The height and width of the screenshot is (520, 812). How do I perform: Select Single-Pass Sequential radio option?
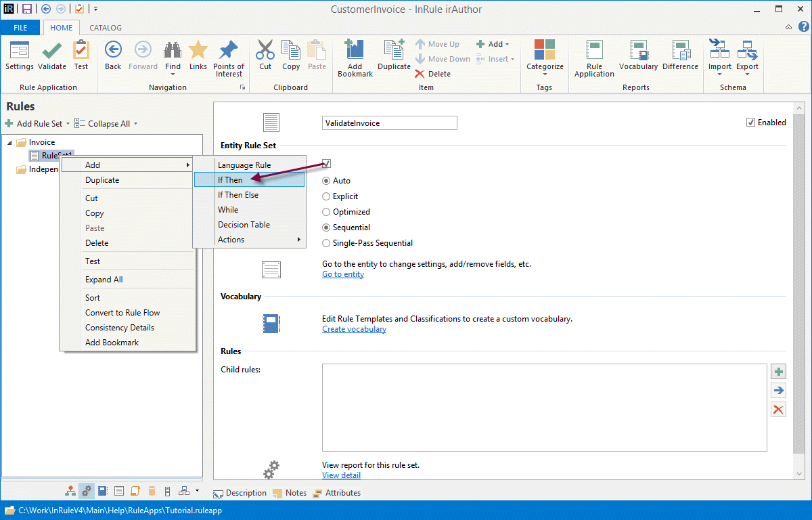pos(326,243)
